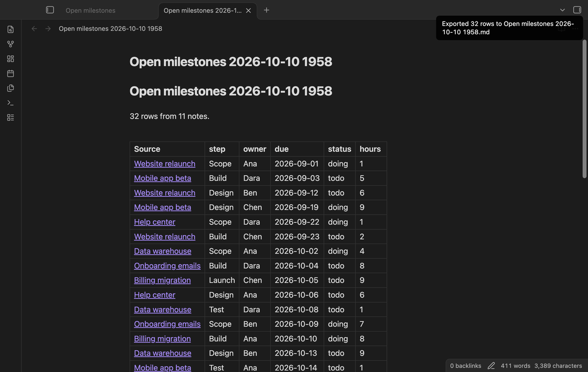Create new canvas via four-squares ribbon icon
Screen dimensions: 588x372
pos(11,59)
